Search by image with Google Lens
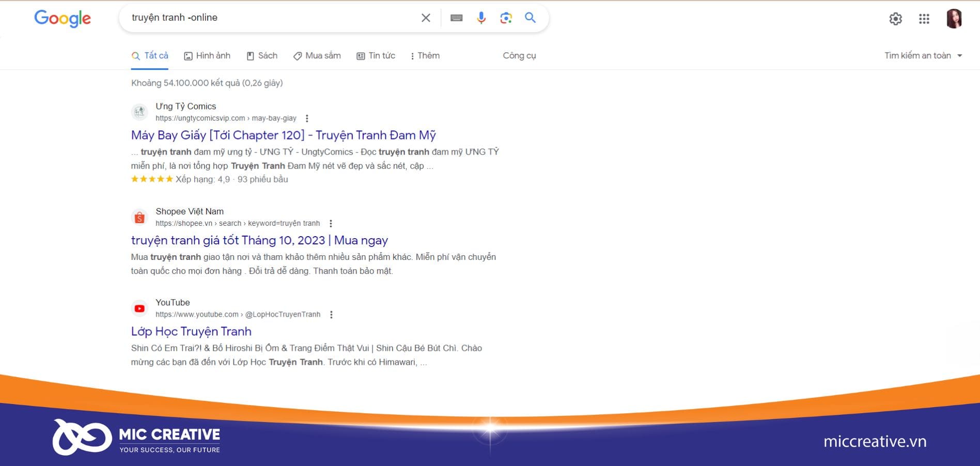This screenshot has width=980, height=466. click(506, 18)
